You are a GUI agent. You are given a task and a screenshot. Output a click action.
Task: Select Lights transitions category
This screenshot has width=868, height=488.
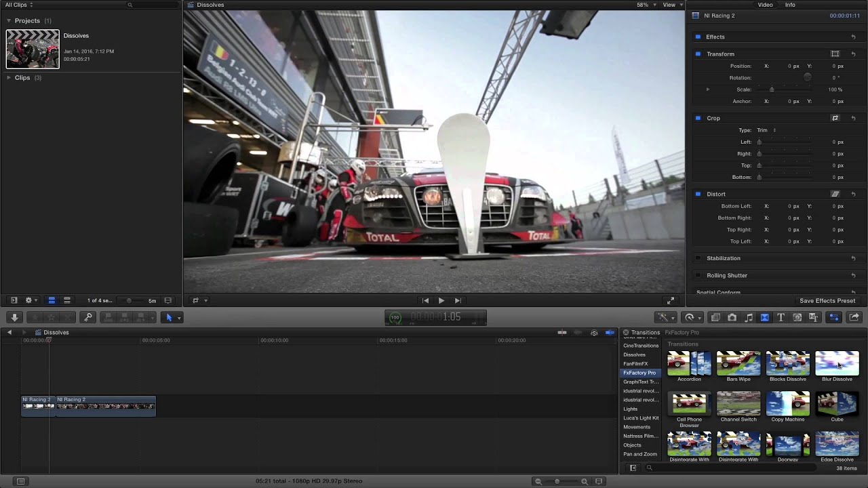[631, 409]
